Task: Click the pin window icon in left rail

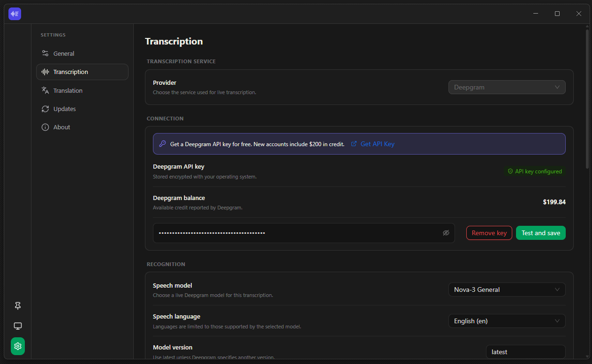Action: pyautogui.click(x=18, y=306)
